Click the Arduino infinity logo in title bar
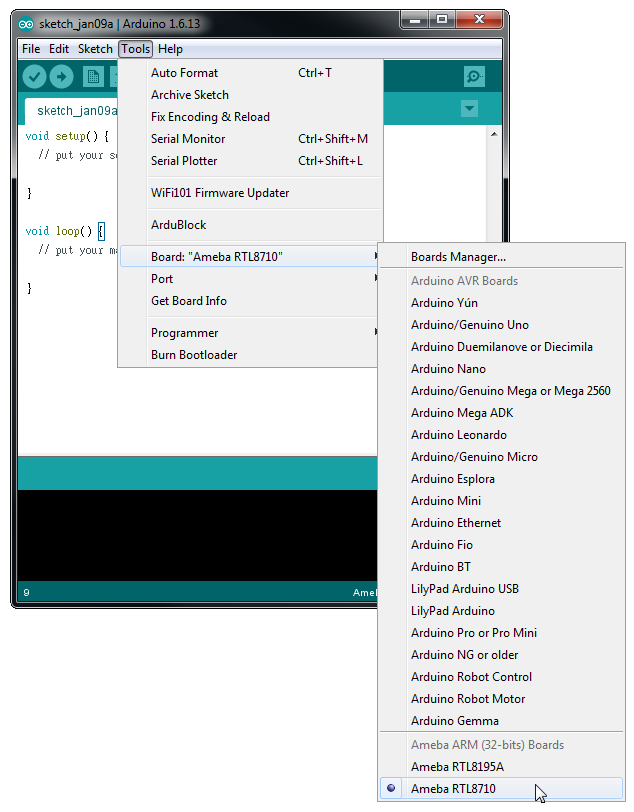 click(x=26, y=24)
